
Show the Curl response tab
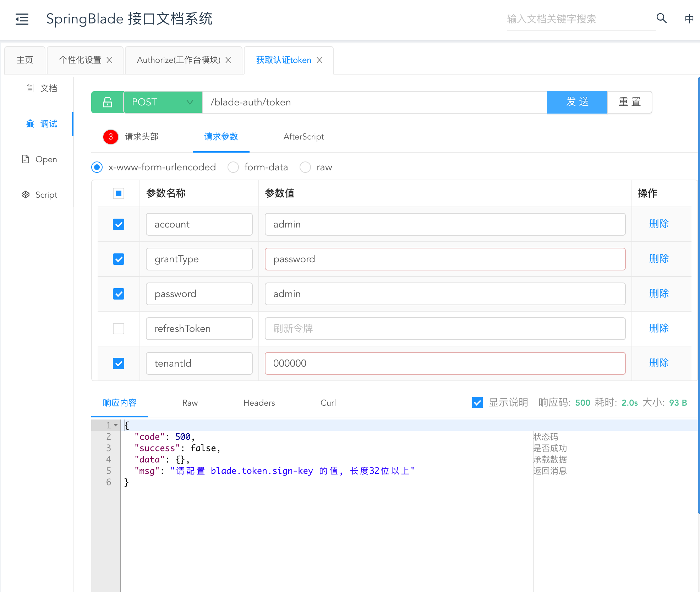[328, 403]
